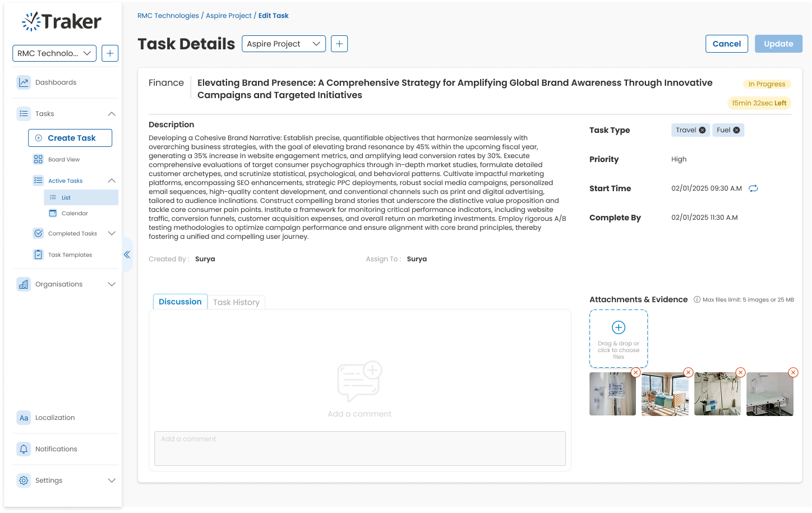This screenshot has height=513, width=812.
Task: Click the Cancel button
Action: 726,44
